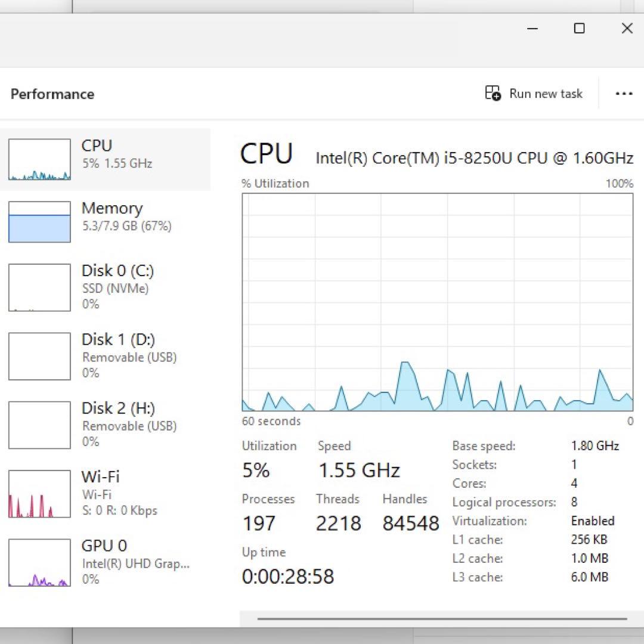Click the Memory usage mini graph
The image size is (644, 644).
click(39, 221)
